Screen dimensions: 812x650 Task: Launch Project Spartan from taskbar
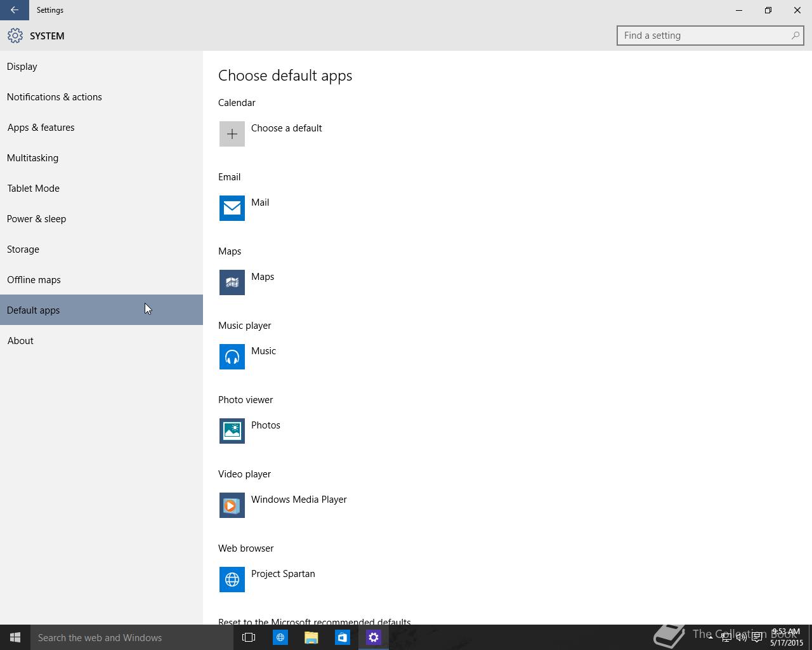coord(280,637)
